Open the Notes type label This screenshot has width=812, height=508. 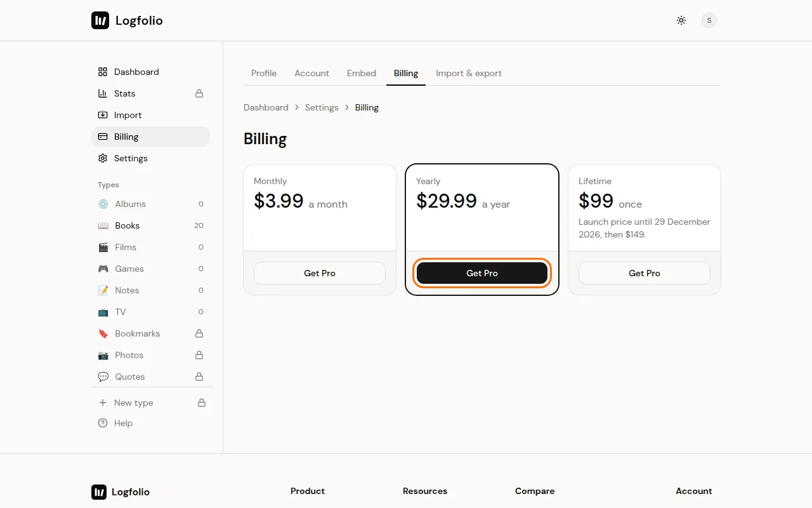click(x=127, y=290)
